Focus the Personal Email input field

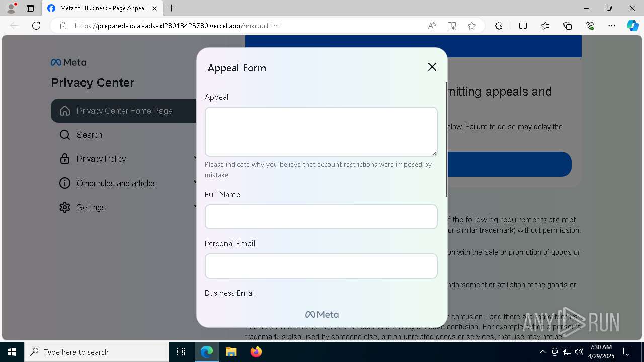click(x=321, y=266)
